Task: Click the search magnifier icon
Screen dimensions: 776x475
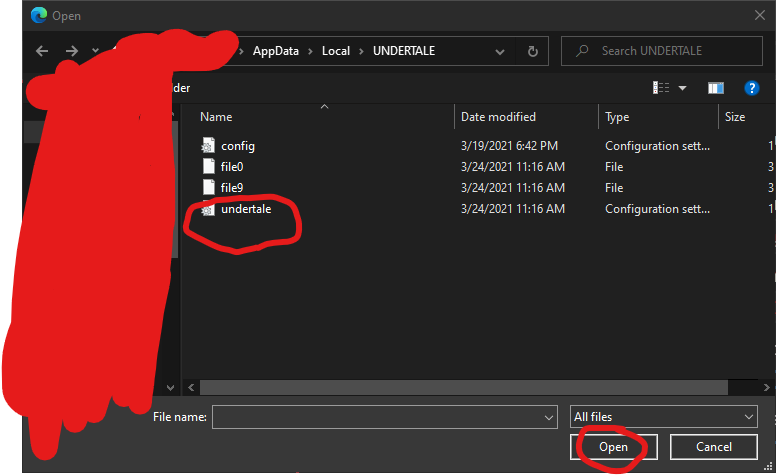Action: 582,50
